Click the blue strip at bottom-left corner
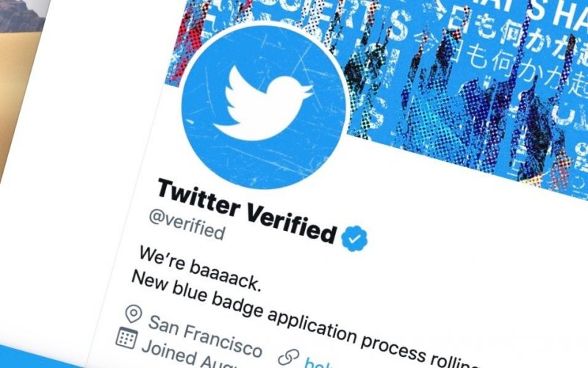This screenshot has height=368, width=588. click(37, 357)
